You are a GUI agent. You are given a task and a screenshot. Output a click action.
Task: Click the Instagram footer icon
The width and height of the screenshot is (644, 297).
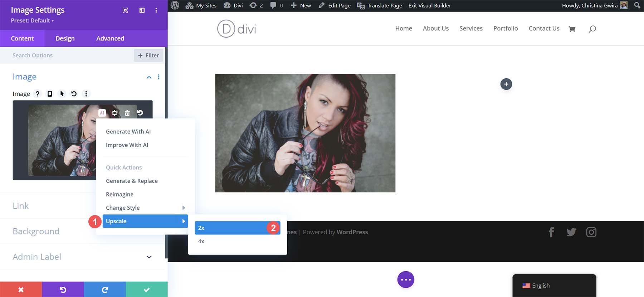[591, 232]
